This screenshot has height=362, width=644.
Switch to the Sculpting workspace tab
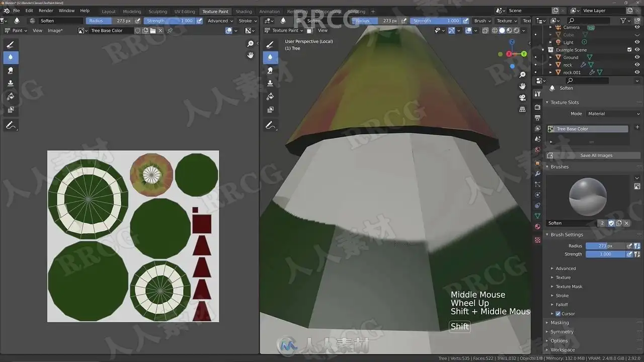(x=157, y=12)
